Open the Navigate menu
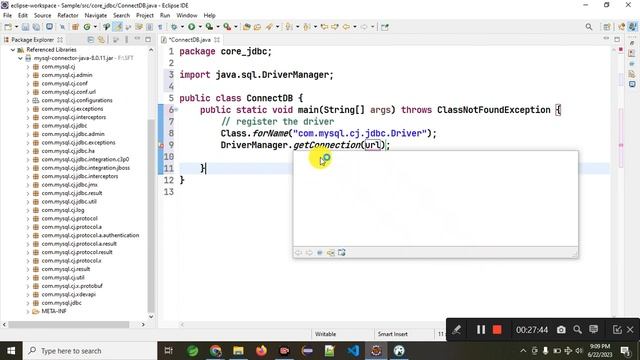Screen dimensions: 640x360 (96, 16)
